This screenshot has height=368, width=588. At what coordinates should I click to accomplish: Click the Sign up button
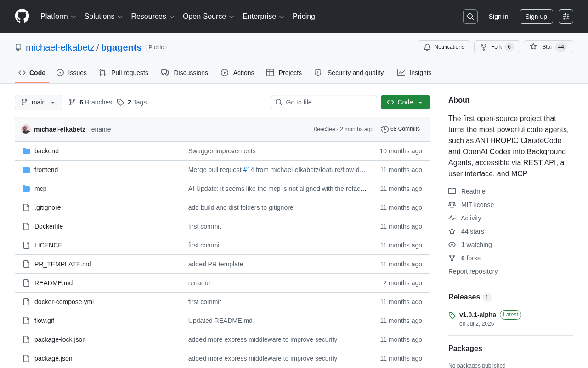tap(536, 17)
